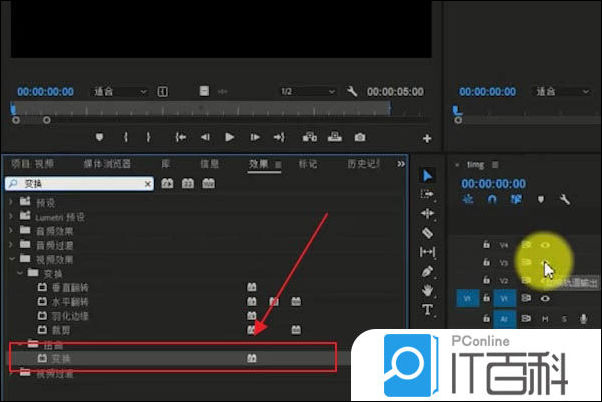
Task: Expand the 音频过渡 folder
Action: tap(11, 245)
